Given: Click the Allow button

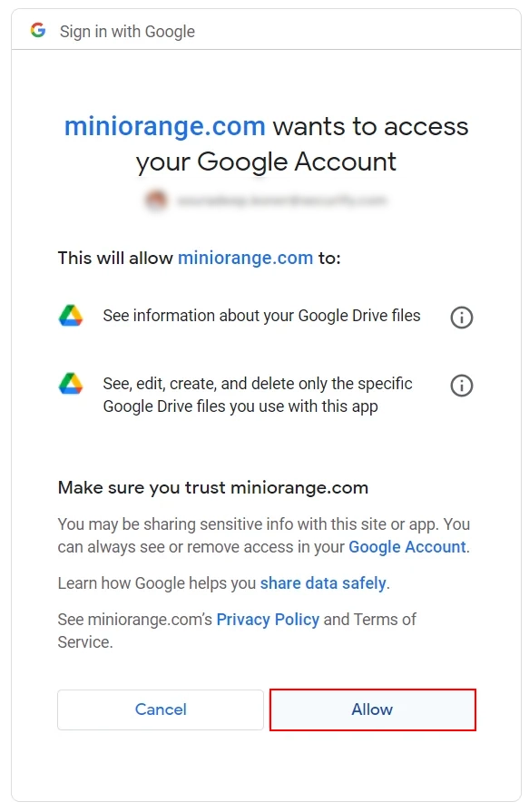Looking at the screenshot, I should (x=373, y=709).
